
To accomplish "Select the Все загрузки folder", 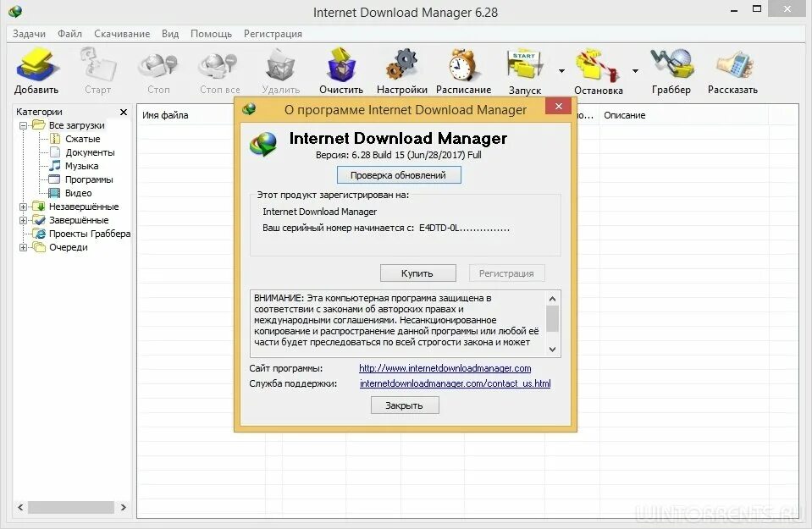I will pyautogui.click(x=77, y=125).
